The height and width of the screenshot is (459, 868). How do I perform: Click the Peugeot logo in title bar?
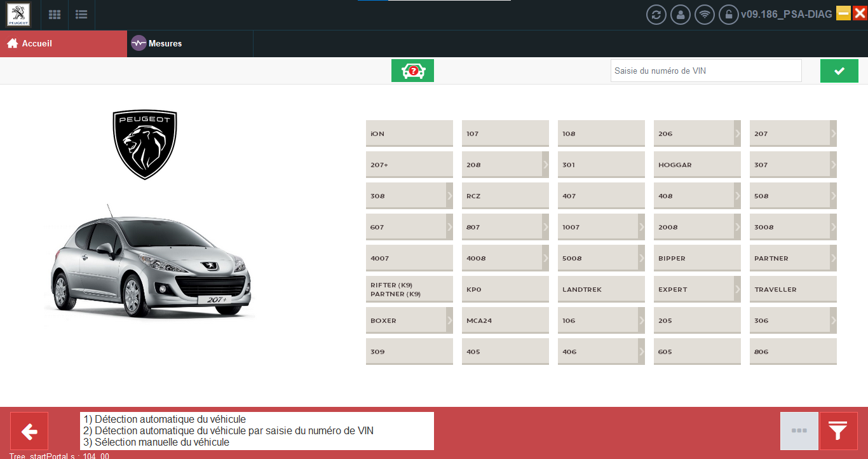[x=18, y=15]
